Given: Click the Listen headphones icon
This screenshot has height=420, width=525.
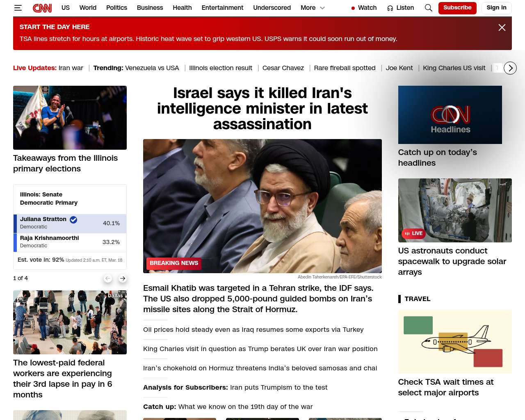Looking at the screenshot, I should (x=390, y=8).
